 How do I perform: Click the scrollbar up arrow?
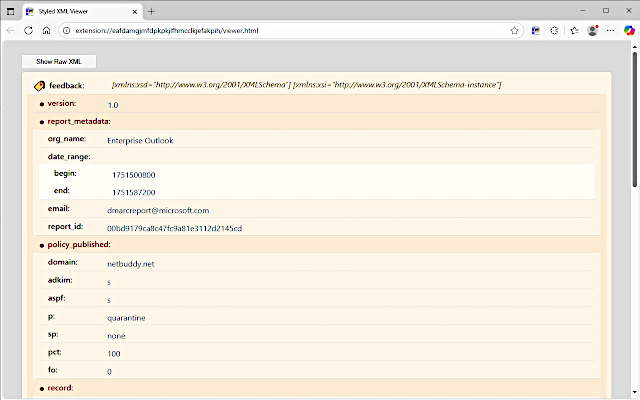(x=635, y=47)
